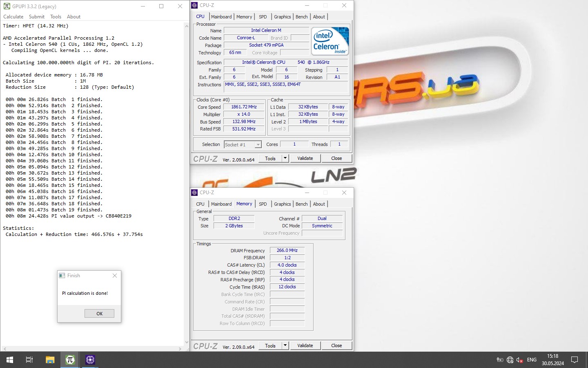Click GPUPI horizontal scrollbar right arrow
The image size is (588, 368).
(180, 349)
